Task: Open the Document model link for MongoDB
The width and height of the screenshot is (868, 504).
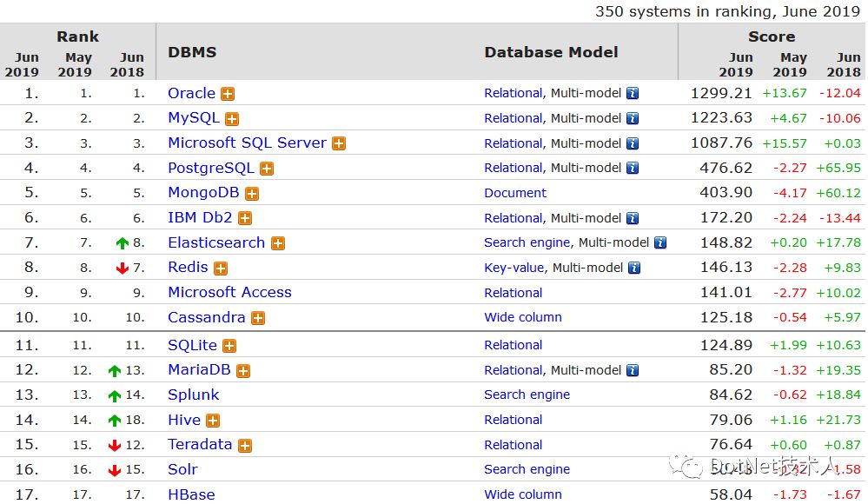Action: pyautogui.click(x=515, y=193)
